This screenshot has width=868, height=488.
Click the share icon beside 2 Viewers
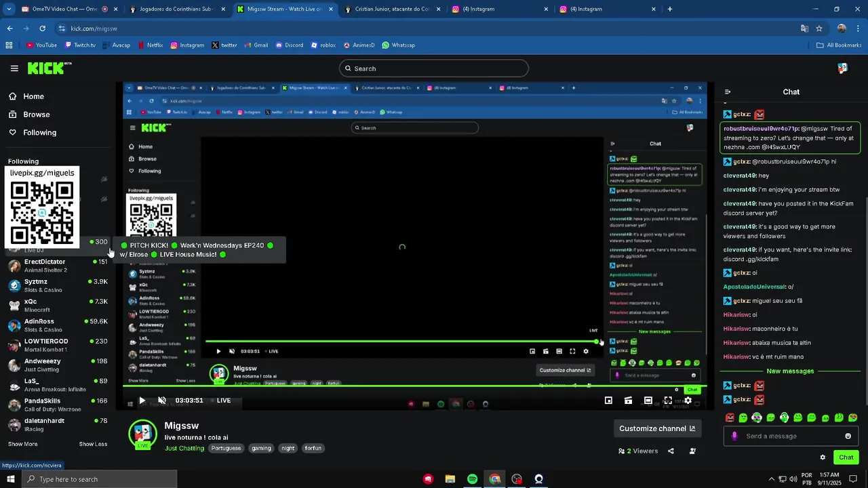pos(671,451)
